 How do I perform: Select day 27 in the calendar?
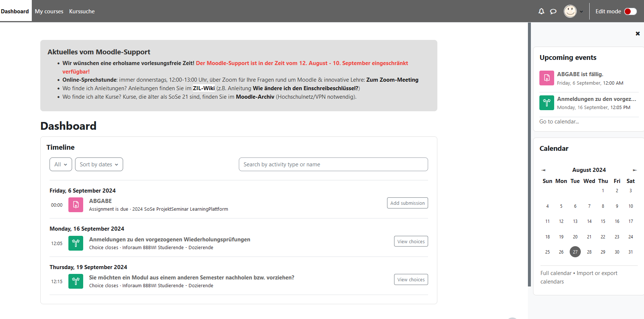(575, 252)
